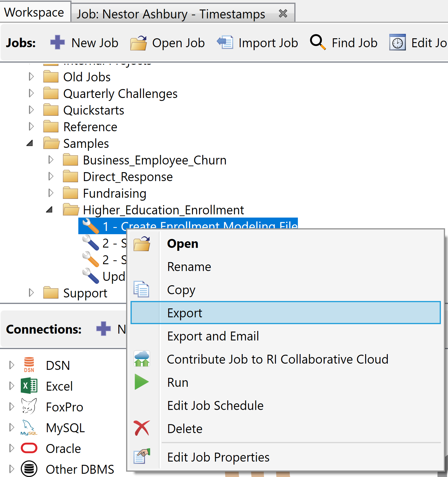Click wrench icon of Create Enrollment Modeling File
Viewport: 448px width, 477px height.
[x=90, y=226]
